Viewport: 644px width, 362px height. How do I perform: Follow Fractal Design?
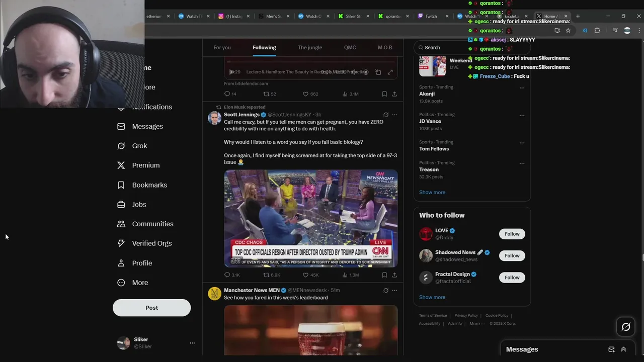[512, 278]
